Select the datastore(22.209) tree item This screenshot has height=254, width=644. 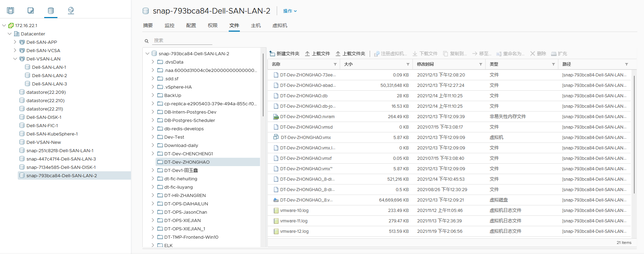coord(46,92)
